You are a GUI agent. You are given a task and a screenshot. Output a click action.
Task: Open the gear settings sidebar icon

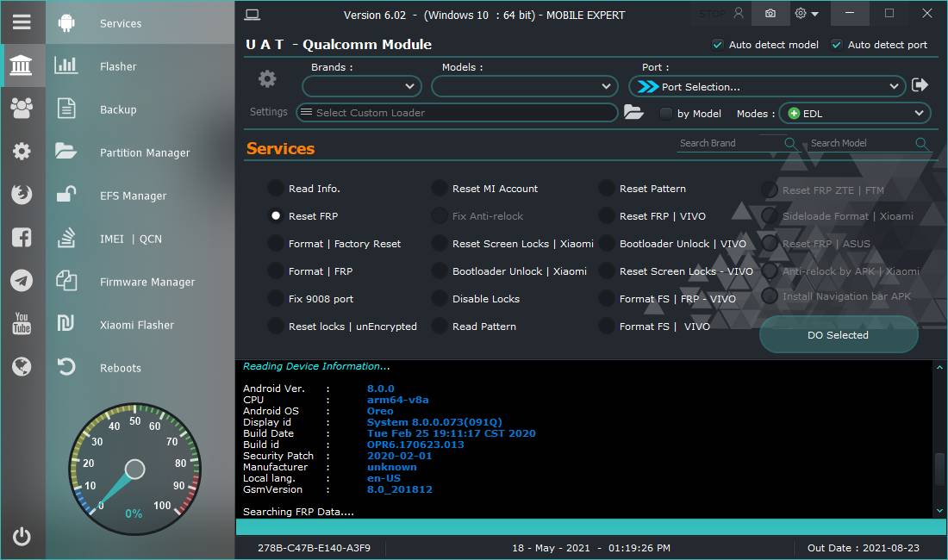[22, 151]
